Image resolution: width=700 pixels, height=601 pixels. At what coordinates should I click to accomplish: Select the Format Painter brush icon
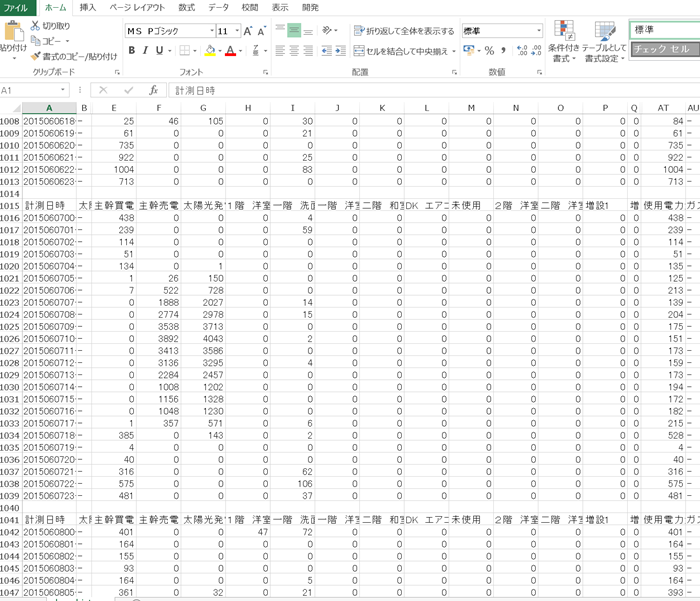pos(36,57)
